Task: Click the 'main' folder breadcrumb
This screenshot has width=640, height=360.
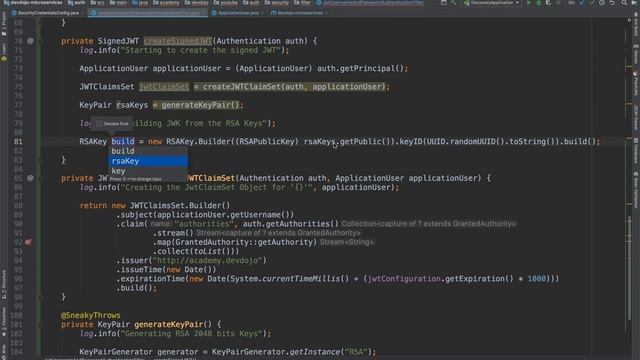Action: (118, 3)
